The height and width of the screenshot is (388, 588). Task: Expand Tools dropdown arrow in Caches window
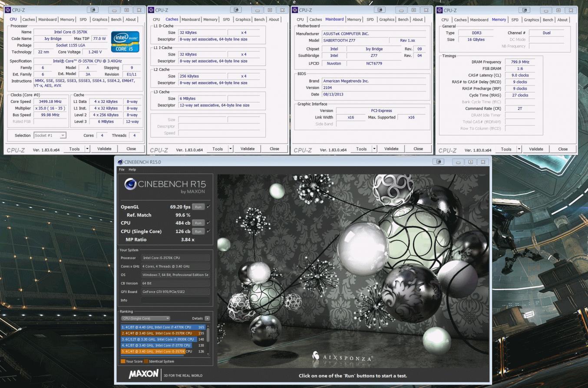231,148
